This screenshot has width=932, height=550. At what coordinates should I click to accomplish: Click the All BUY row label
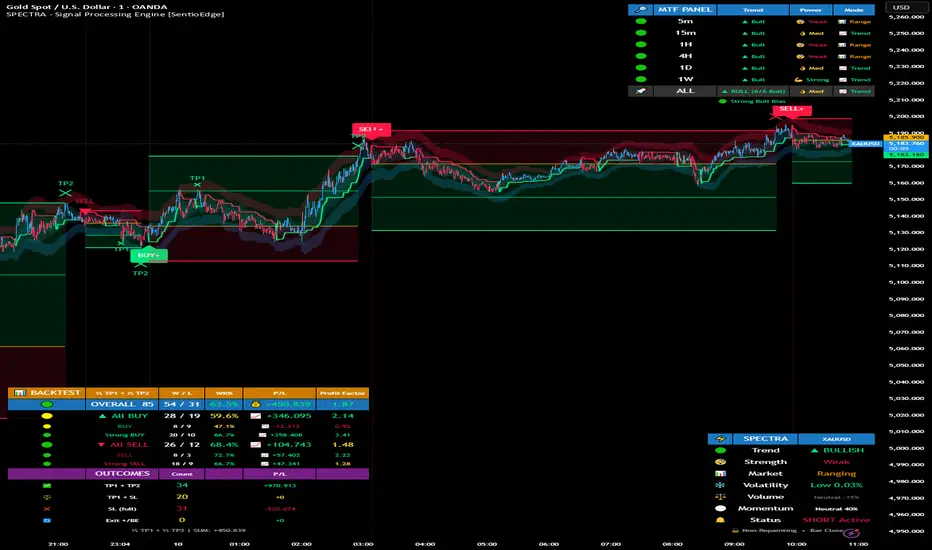[124, 416]
